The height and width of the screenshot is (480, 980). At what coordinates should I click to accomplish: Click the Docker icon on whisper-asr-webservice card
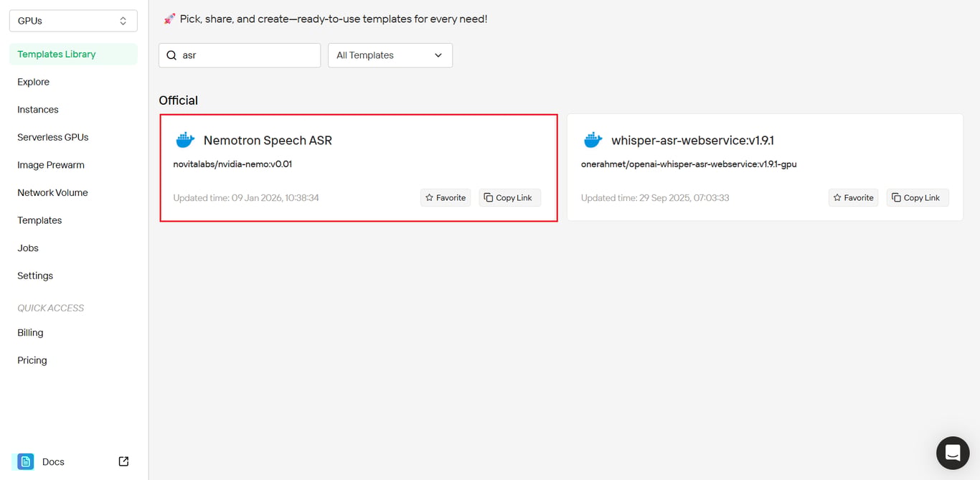tap(593, 140)
